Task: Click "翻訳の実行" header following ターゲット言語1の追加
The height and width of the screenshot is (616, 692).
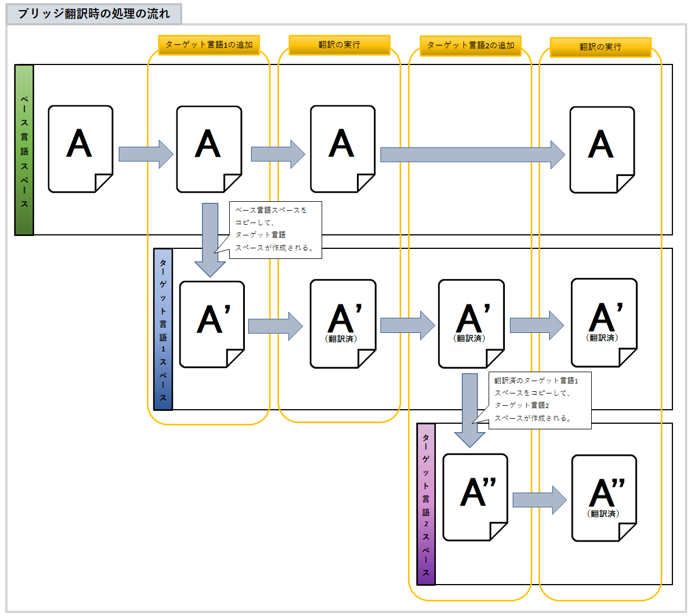Action: (339, 45)
